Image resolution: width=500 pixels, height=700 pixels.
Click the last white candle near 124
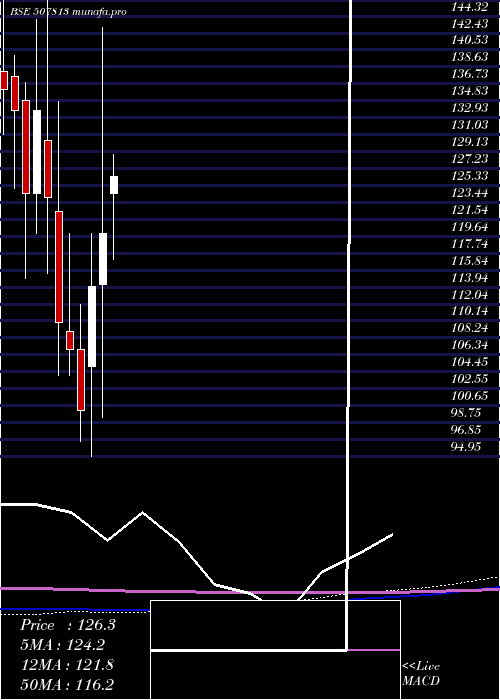[114, 185]
